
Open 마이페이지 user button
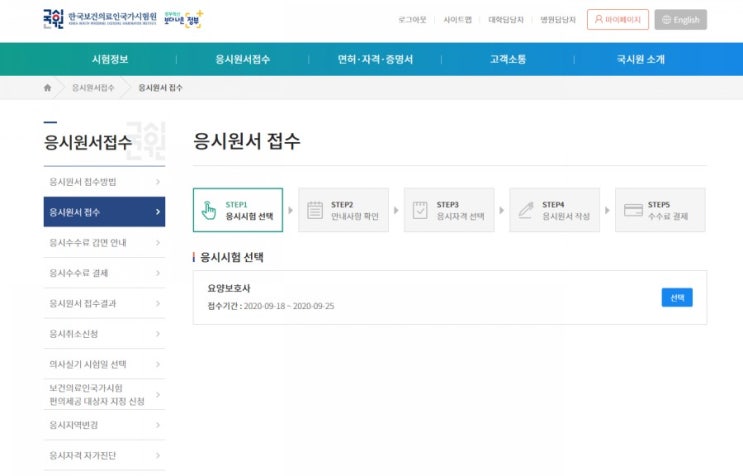click(x=617, y=19)
